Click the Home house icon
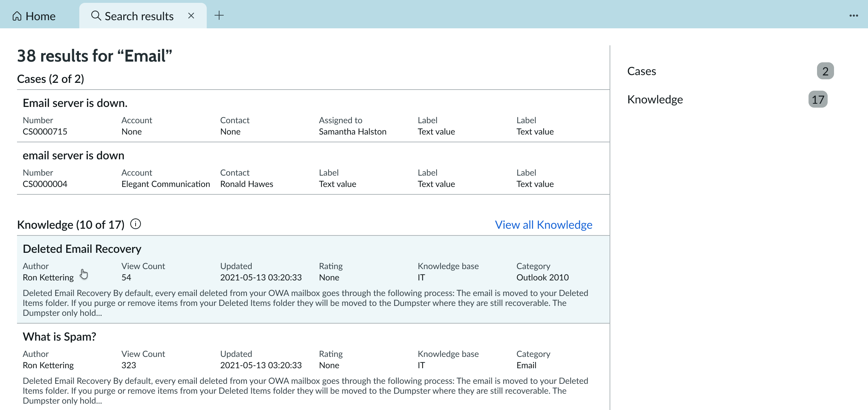Viewport: 868px width, 410px height. 17,16
